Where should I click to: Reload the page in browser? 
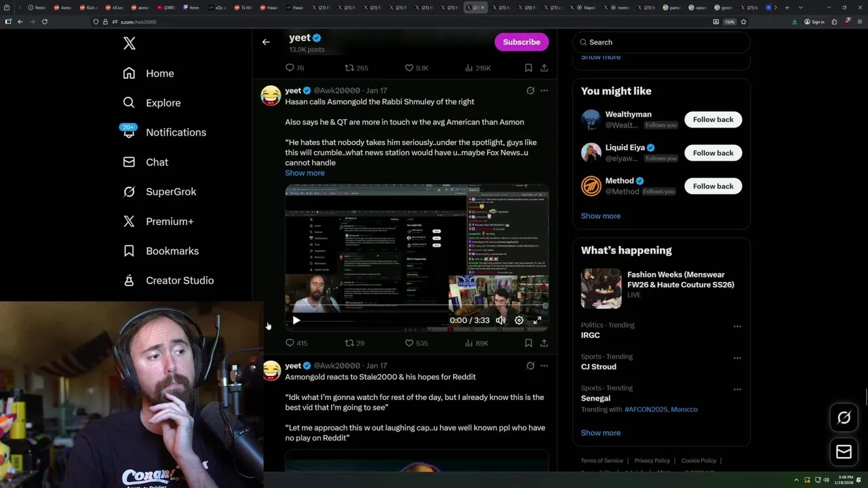pos(45,22)
